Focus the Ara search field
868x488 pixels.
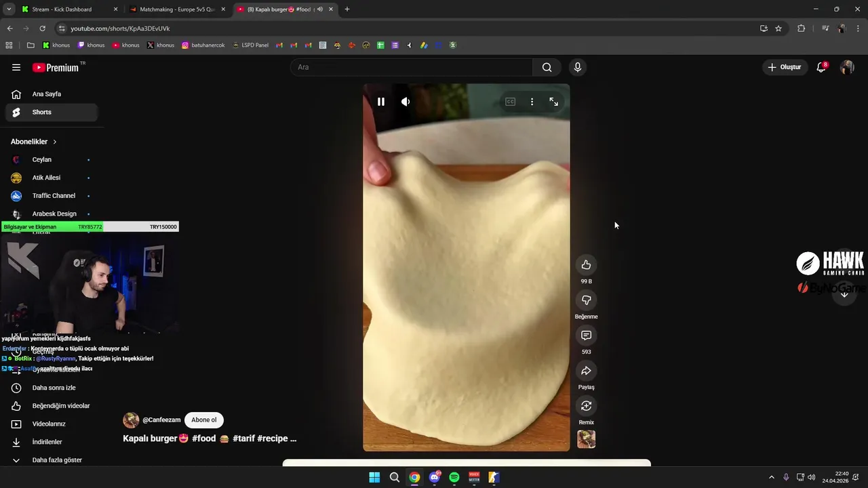412,67
